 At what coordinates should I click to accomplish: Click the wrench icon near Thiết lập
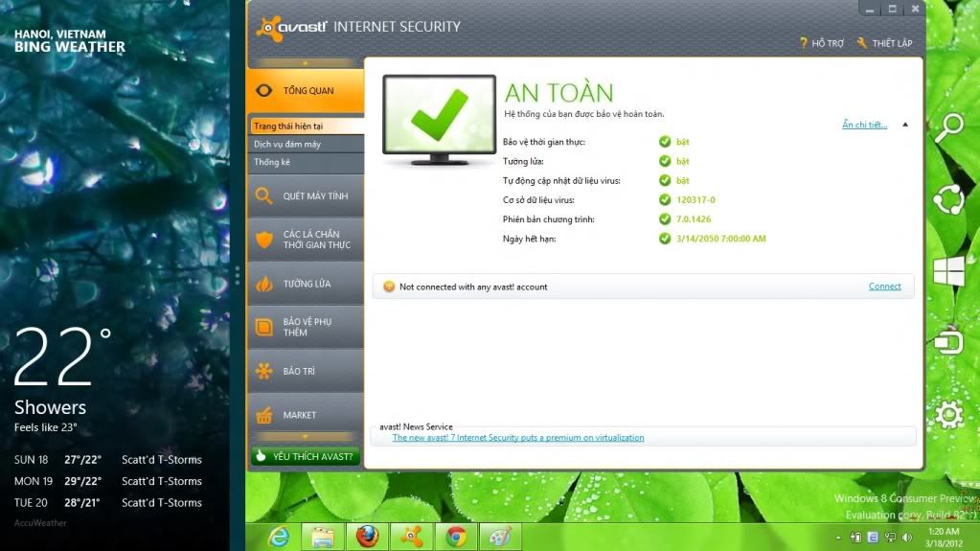(x=862, y=42)
